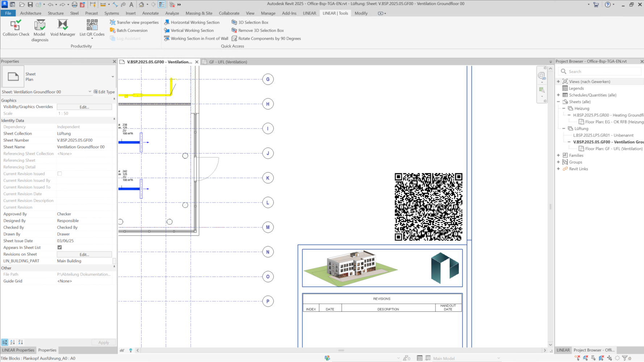644x362 pixels.
Task: Remove 3D Selection Box
Action: coord(258,30)
